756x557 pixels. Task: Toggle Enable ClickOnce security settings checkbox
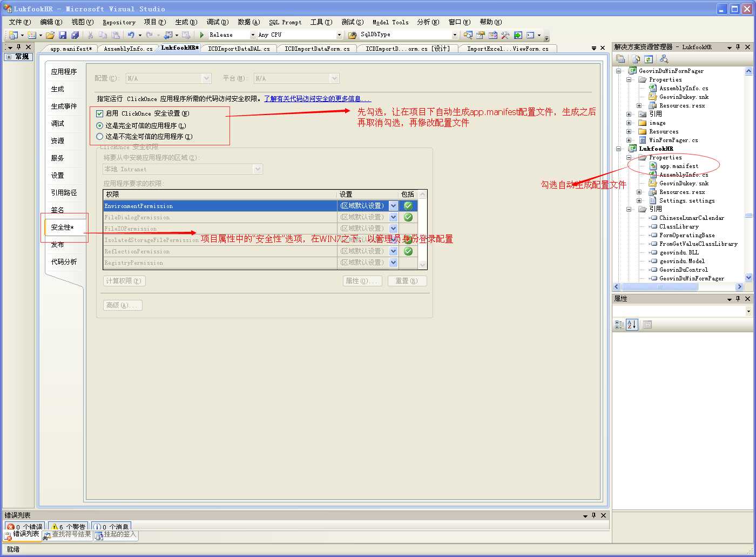(99, 113)
